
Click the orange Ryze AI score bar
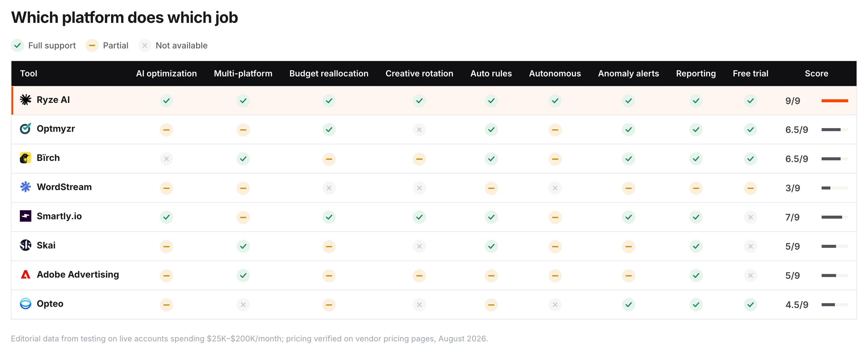(835, 101)
